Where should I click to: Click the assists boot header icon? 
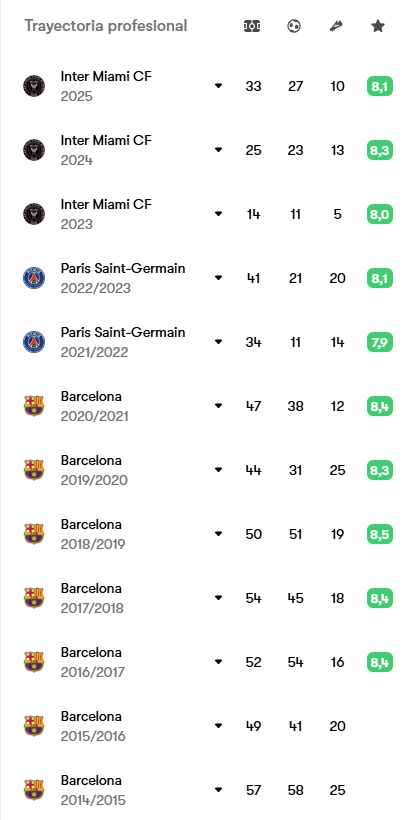336,26
